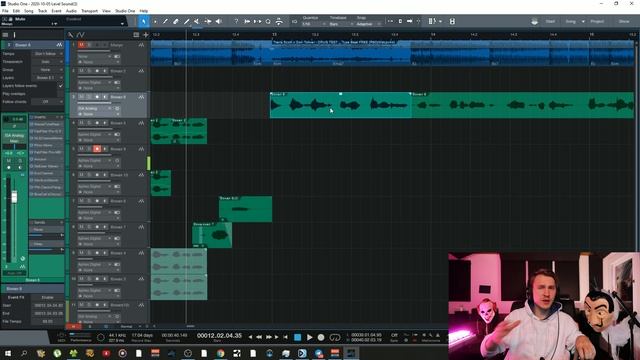The height and width of the screenshot is (360, 640).
Task: Click the question mark help icon
Action: (x=236, y=21)
